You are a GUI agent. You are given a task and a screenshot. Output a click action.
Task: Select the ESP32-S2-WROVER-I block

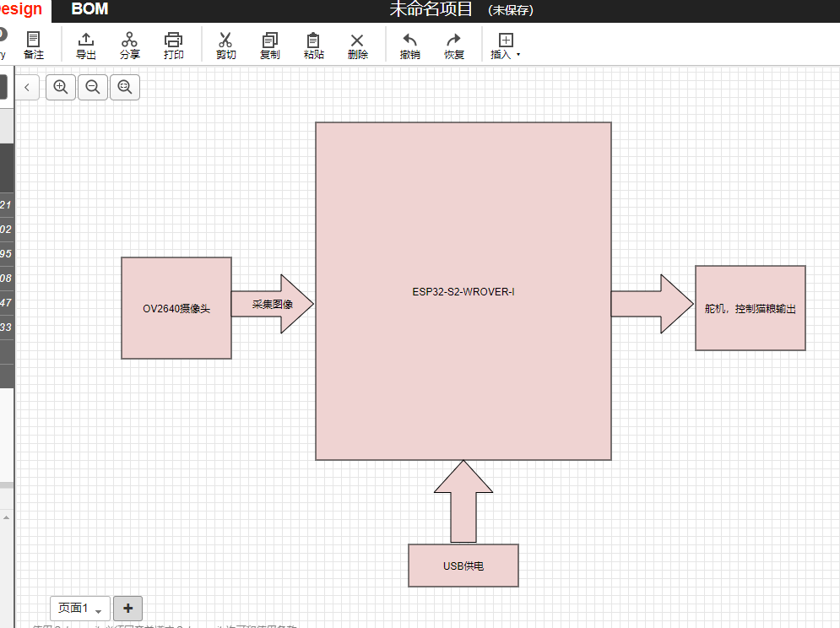coord(463,291)
